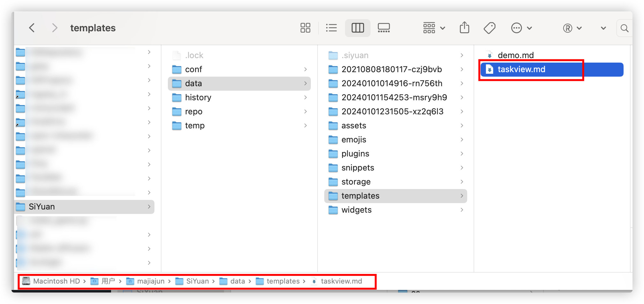This screenshot has height=304, width=644.
Task: Select the taskview.md file
Action: pos(552,70)
